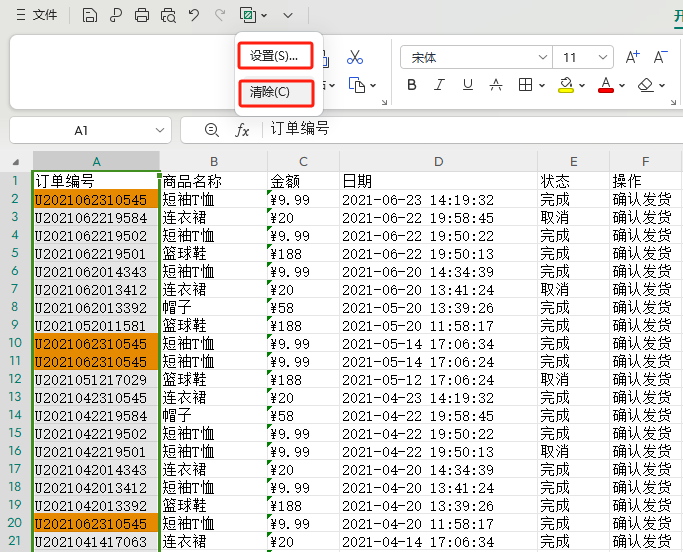683x552 pixels.
Task: Click the Increase Font Size icon
Action: (x=632, y=58)
